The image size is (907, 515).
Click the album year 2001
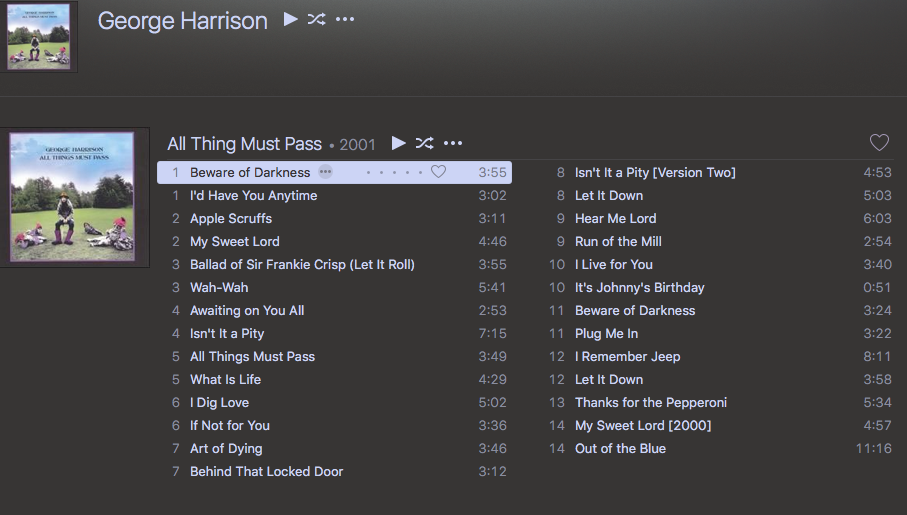pyautogui.click(x=357, y=145)
